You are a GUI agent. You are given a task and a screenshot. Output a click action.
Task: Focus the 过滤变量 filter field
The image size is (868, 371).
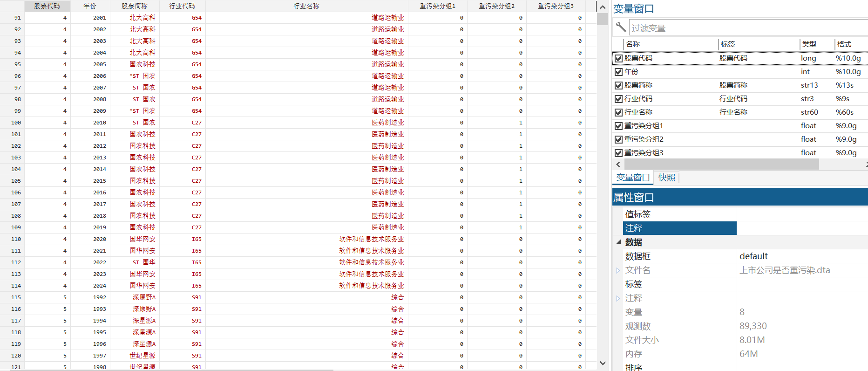tap(748, 28)
